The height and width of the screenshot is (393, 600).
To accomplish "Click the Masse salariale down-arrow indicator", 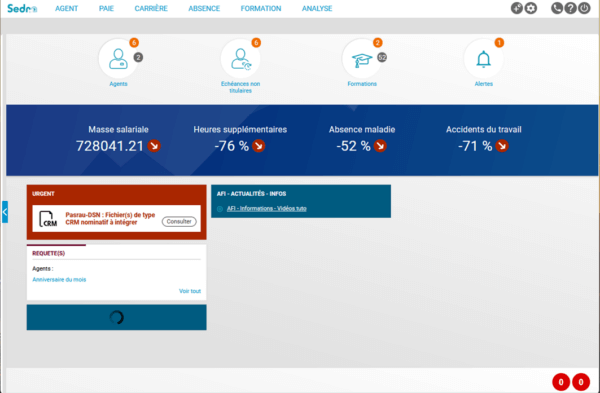I will (154, 146).
